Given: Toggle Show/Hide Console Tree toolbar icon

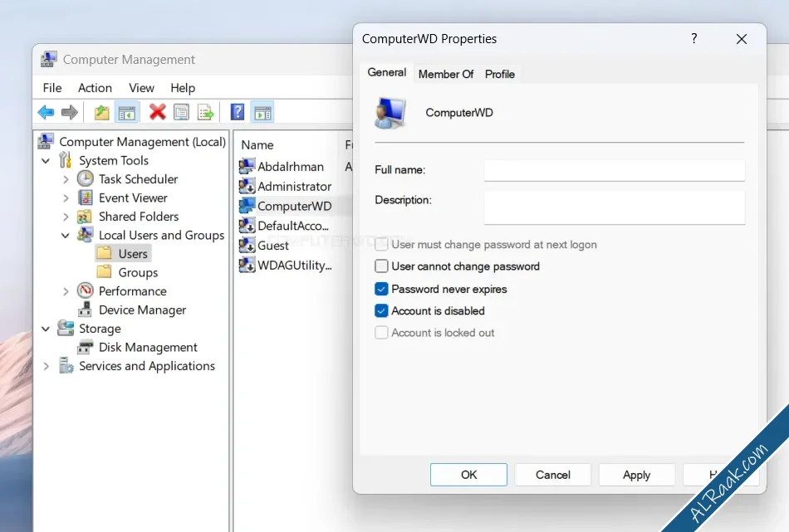Looking at the screenshot, I should tap(127, 113).
